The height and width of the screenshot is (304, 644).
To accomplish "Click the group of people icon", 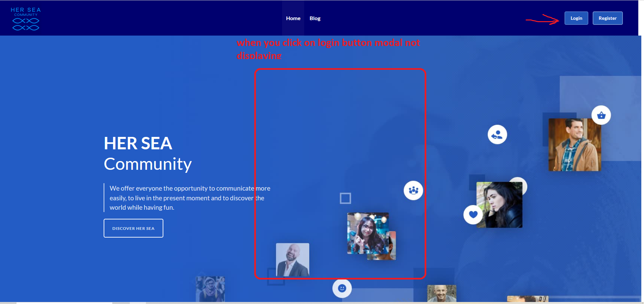I will (413, 191).
